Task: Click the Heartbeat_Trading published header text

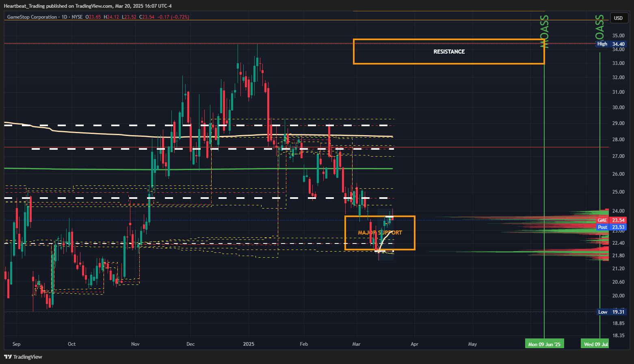Action: click(87, 6)
